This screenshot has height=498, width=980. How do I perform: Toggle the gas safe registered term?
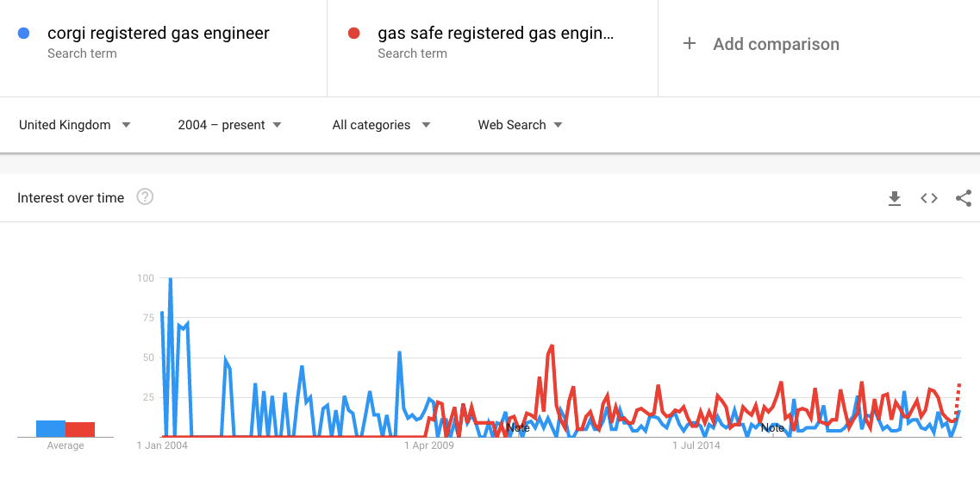coord(494,33)
